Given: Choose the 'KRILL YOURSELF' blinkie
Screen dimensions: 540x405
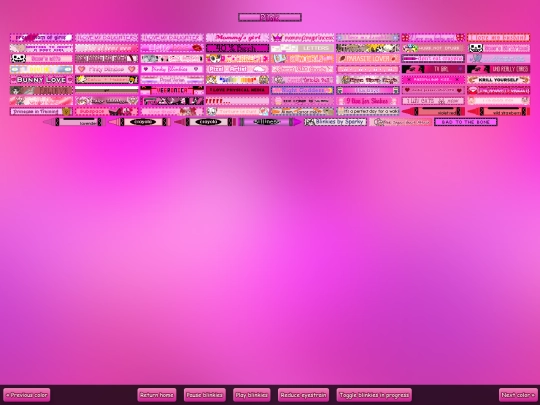Looking at the screenshot, I should pos(498,80).
